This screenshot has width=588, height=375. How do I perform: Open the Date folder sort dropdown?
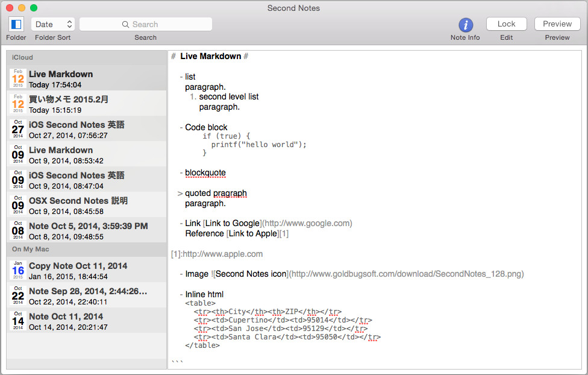(x=53, y=24)
